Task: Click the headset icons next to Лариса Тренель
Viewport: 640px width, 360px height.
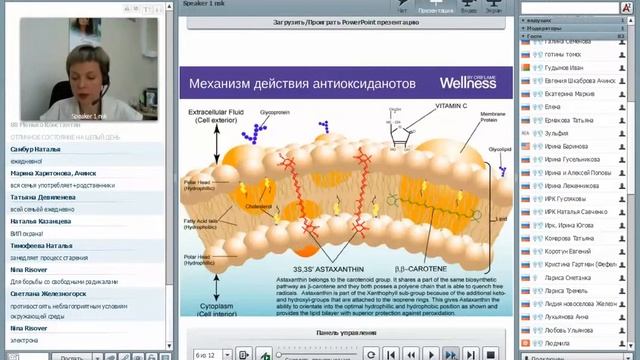Action: coord(538,291)
